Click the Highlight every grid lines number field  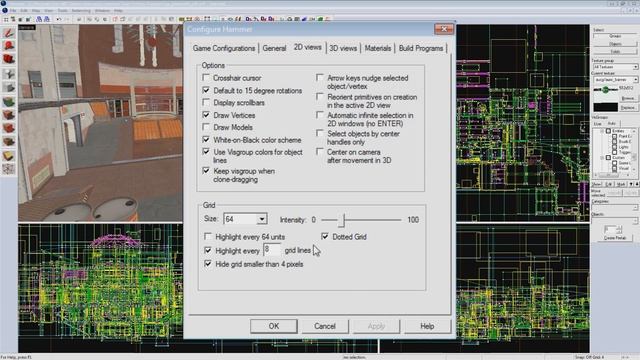[273, 249]
